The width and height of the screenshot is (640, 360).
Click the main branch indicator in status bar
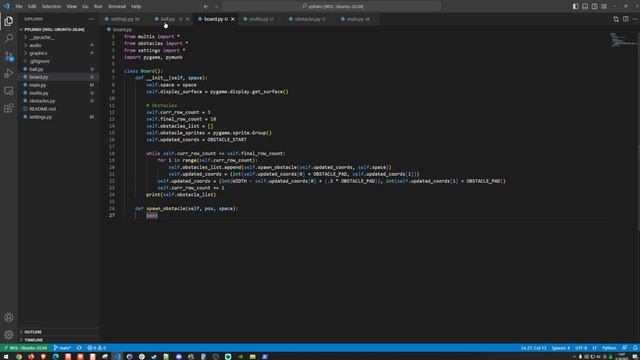point(62,348)
